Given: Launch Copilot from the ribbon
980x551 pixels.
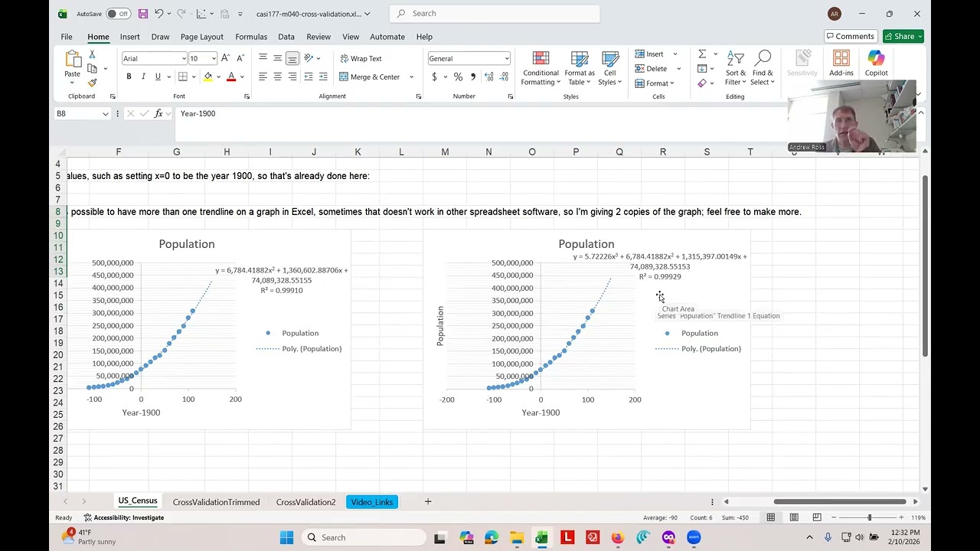Looking at the screenshot, I should coord(876,64).
